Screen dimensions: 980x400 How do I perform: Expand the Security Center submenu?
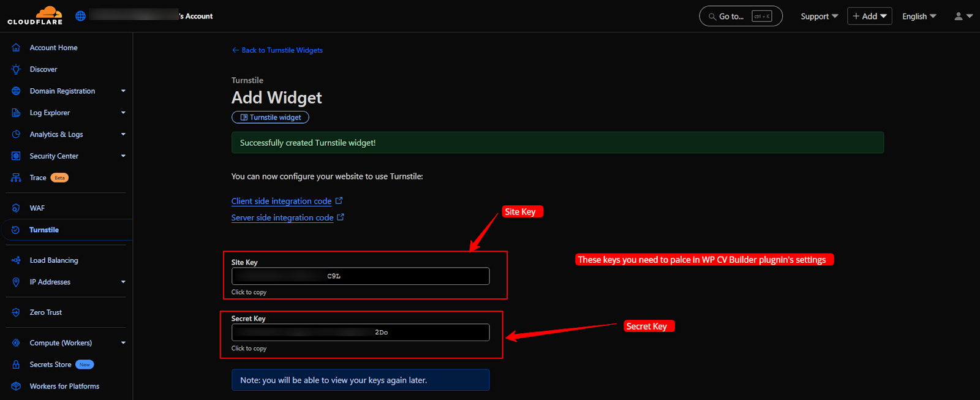123,156
